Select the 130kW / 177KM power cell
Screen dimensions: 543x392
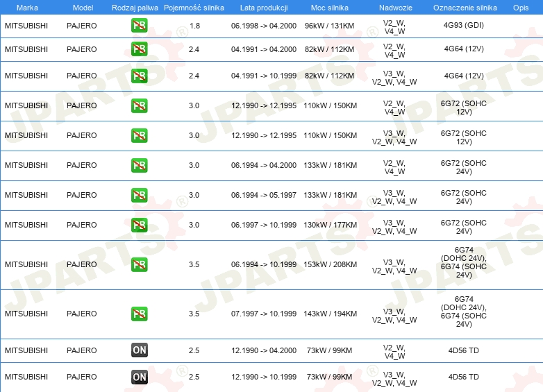click(331, 225)
